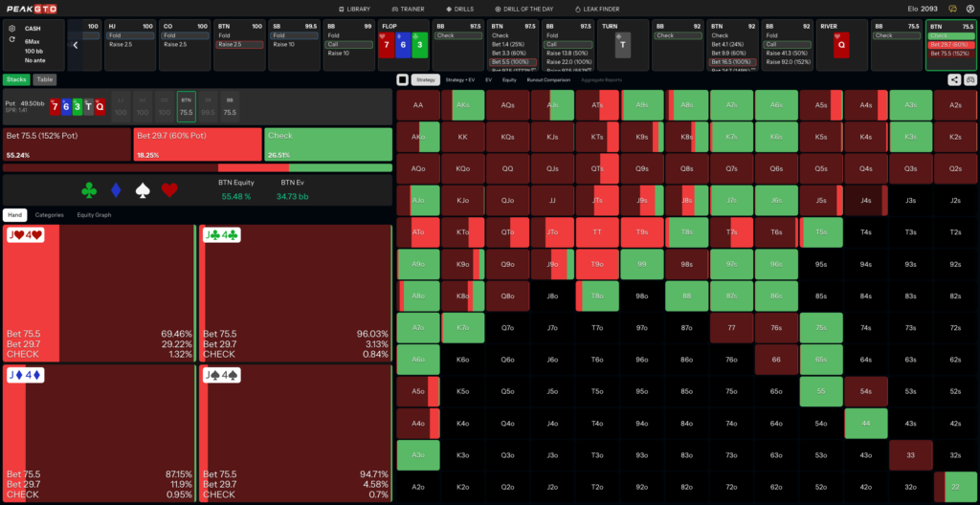The height and width of the screenshot is (505, 980).
Task: Switch to the Strategy tab
Action: tap(426, 79)
